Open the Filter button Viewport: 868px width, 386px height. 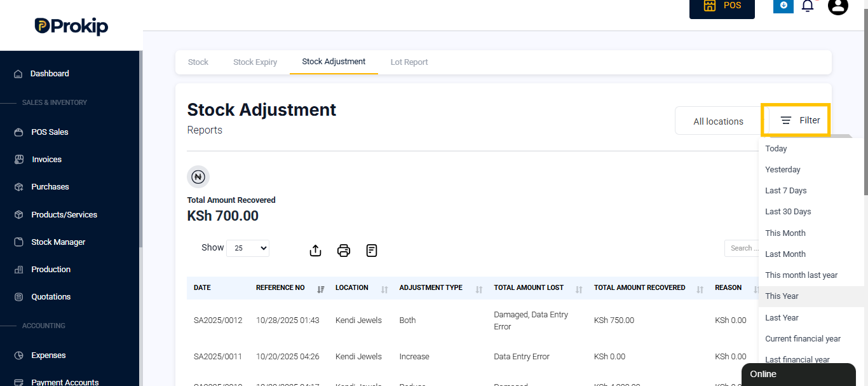tap(800, 120)
